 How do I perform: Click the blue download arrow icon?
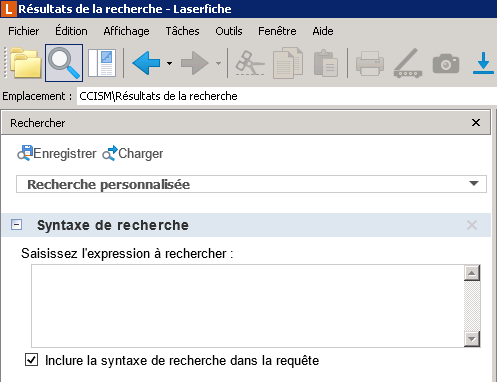tap(483, 63)
